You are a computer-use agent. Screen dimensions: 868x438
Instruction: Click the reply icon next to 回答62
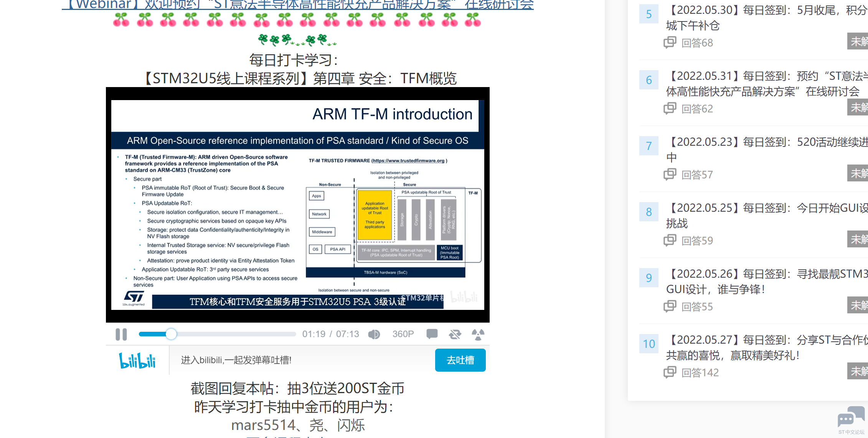(x=670, y=108)
